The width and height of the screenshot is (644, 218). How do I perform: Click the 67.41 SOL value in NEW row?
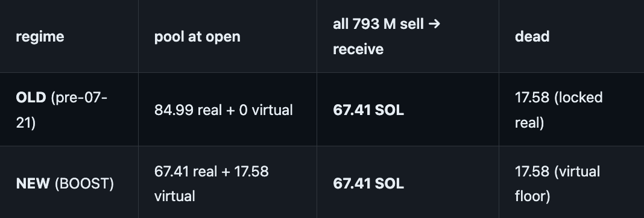pyautogui.click(x=368, y=184)
